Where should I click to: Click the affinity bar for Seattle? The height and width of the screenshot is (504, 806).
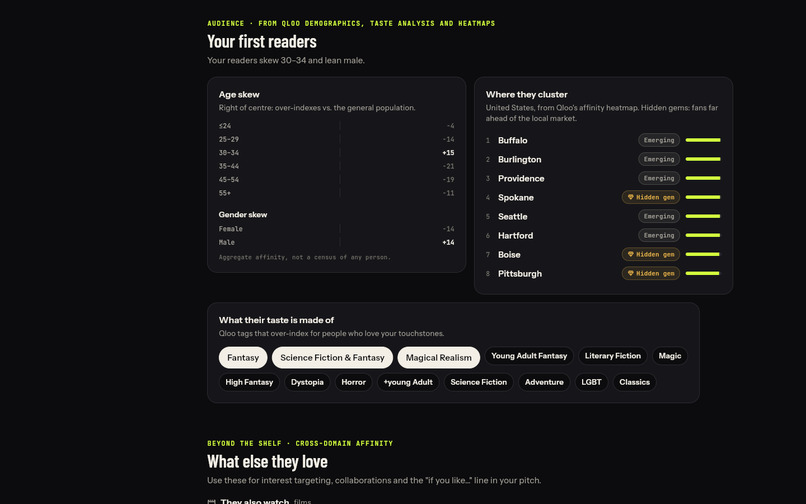pos(703,217)
